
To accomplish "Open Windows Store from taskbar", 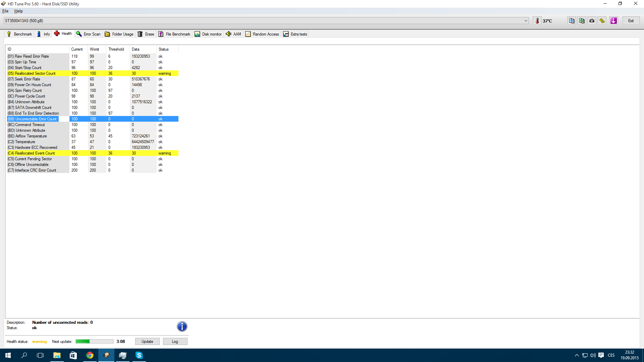I will [x=73, y=355].
